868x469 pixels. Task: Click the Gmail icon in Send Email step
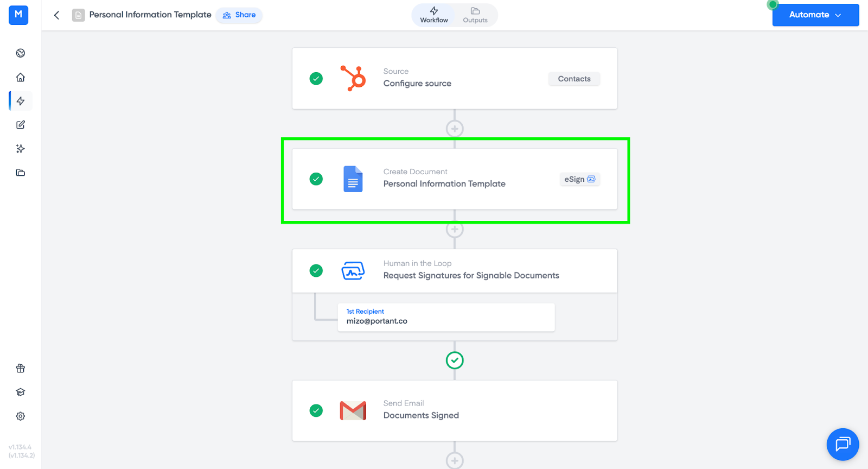tap(353, 410)
